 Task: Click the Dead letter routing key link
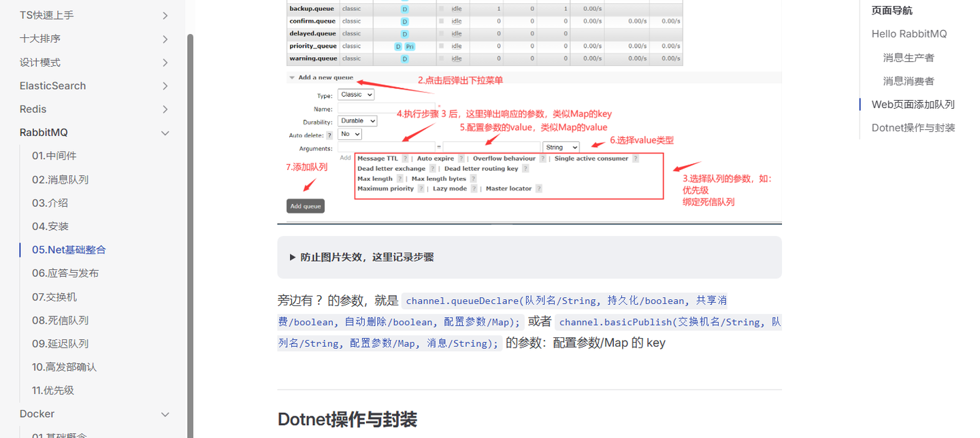[481, 169]
